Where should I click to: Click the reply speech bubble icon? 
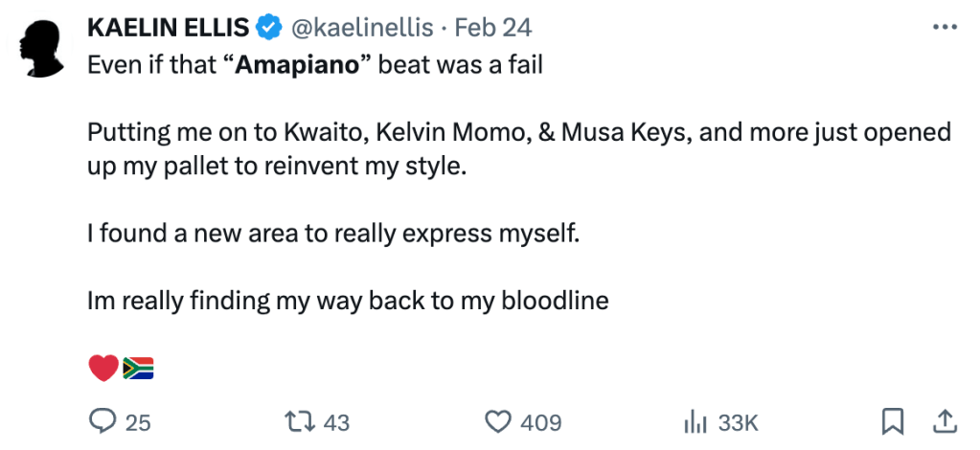coord(102,421)
